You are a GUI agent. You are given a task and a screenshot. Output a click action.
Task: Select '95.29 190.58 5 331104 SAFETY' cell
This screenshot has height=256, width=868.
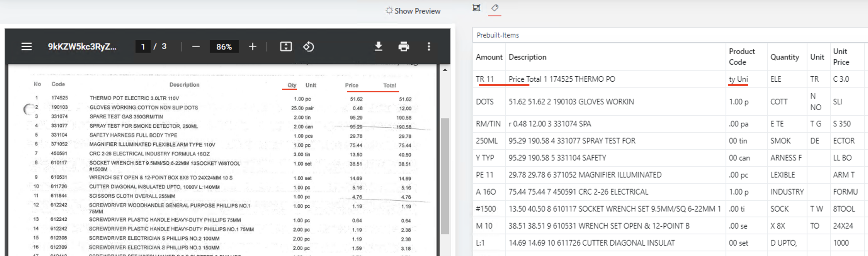[615, 158]
